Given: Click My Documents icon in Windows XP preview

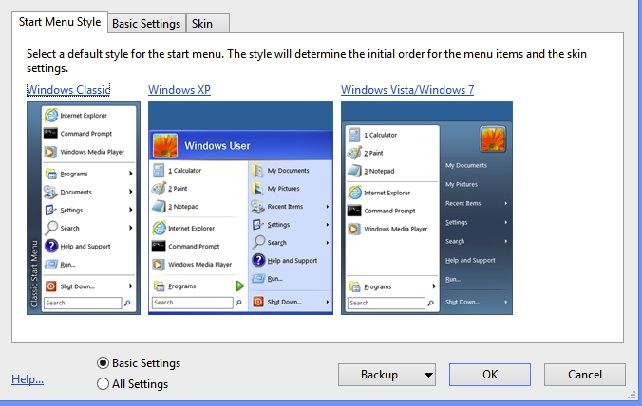Looking at the screenshot, I should [258, 170].
